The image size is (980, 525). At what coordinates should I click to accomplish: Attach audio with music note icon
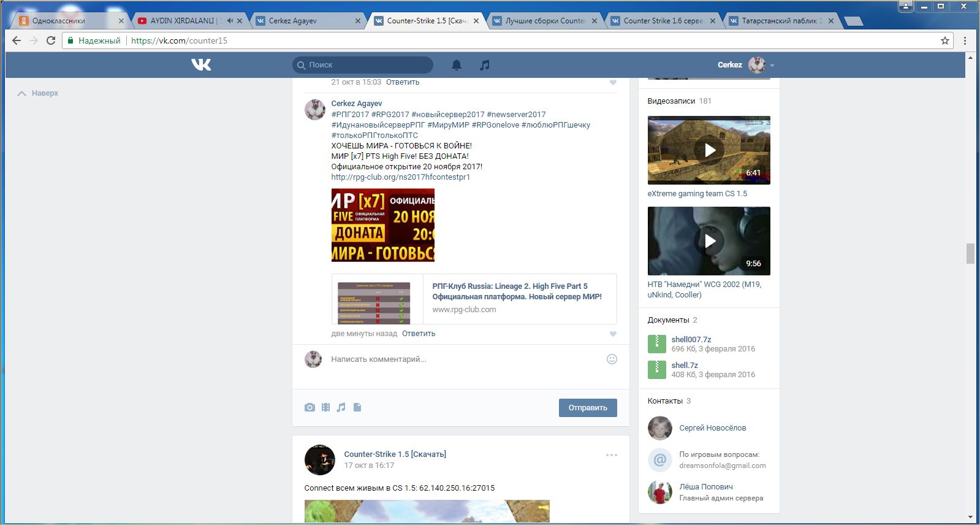[x=341, y=407]
